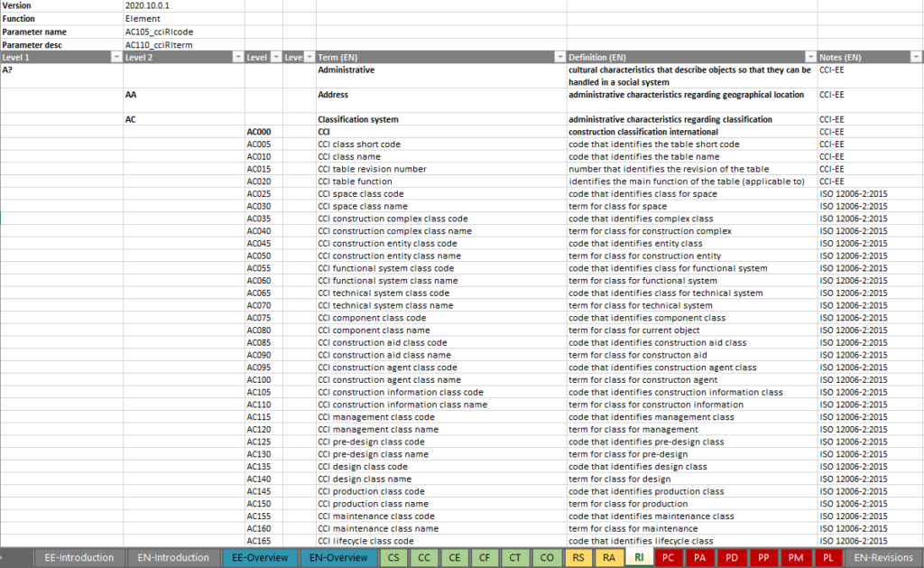
Task: Go to the CE sheet tab
Action: (455, 558)
